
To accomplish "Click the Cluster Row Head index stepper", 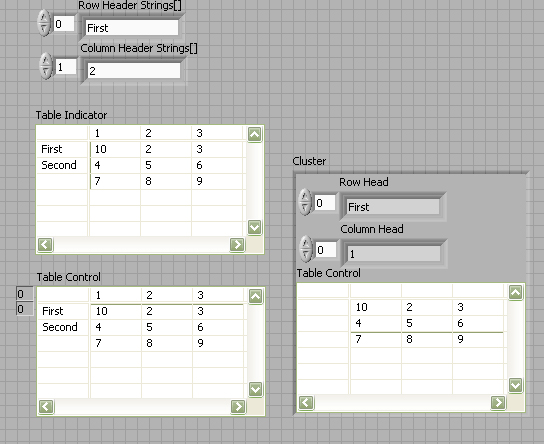I will pos(305,202).
